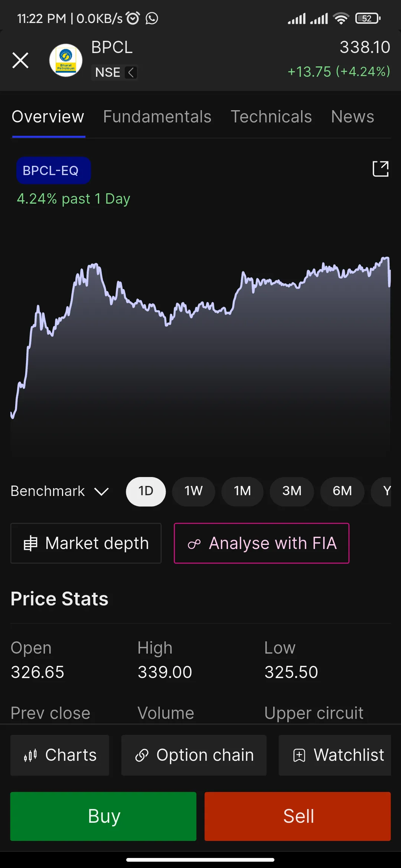The width and height of the screenshot is (401, 868).
Task: Select the 1D chart timeframe
Action: pos(146,491)
